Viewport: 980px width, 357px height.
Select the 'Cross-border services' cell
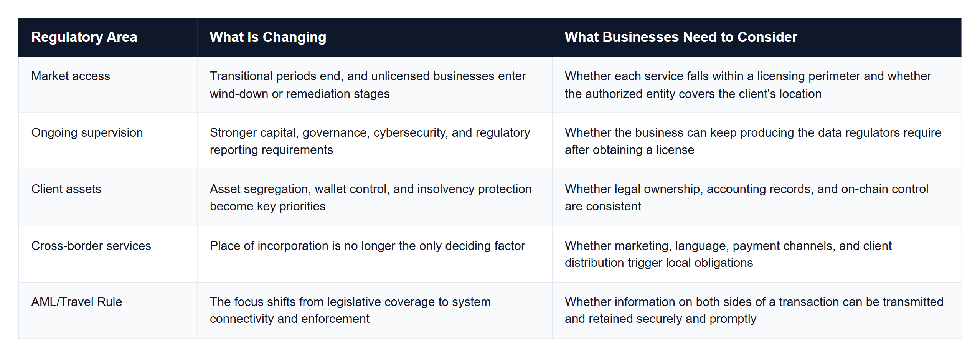pyautogui.click(x=108, y=254)
